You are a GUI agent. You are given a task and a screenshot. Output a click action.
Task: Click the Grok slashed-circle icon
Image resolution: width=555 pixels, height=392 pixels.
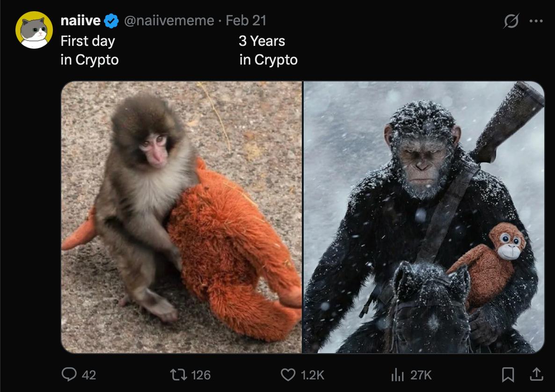pyautogui.click(x=511, y=22)
